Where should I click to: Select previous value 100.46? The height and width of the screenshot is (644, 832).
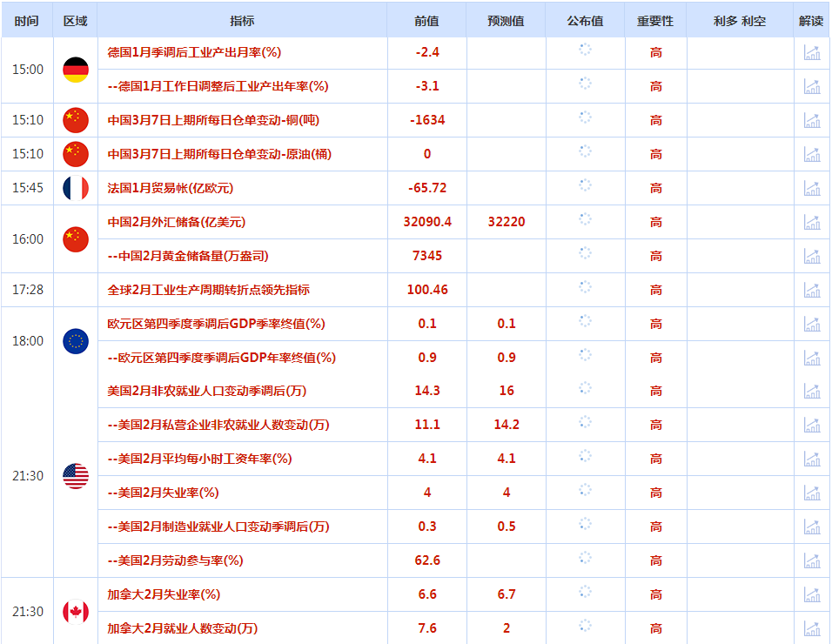coord(427,290)
